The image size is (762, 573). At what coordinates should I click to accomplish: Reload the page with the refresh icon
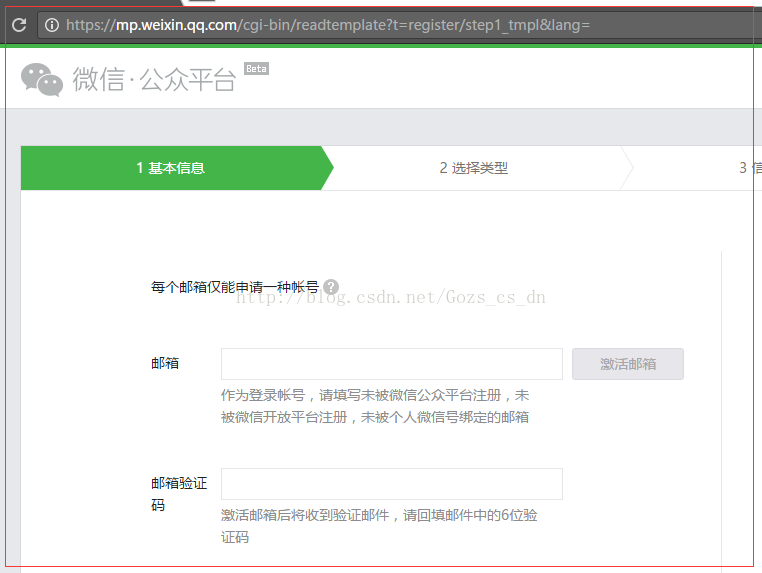(19, 25)
